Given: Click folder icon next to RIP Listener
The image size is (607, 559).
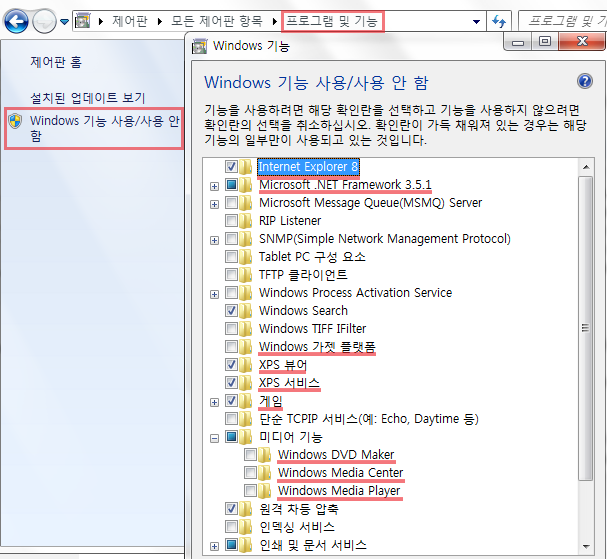Looking at the screenshot, I should 245,221.
